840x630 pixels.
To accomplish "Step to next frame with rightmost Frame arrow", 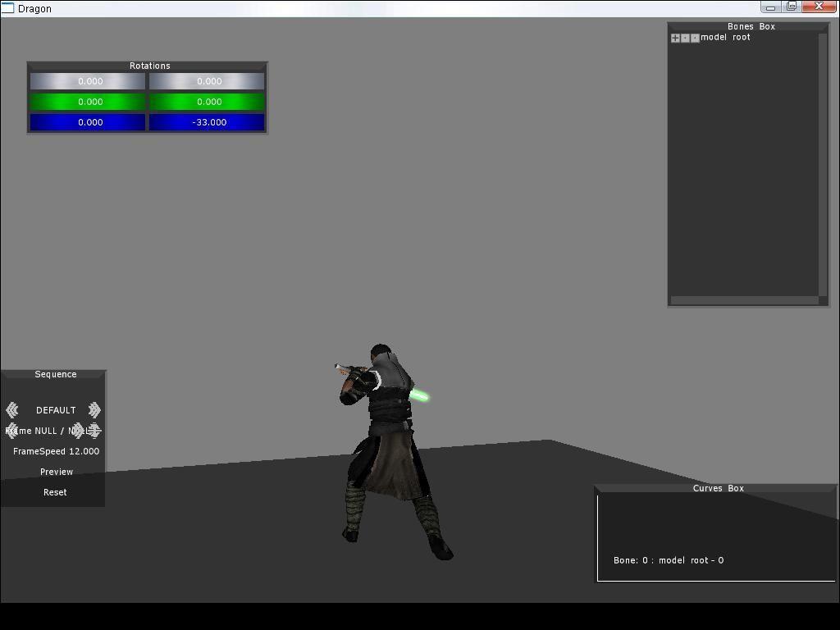I will point(95,431).
